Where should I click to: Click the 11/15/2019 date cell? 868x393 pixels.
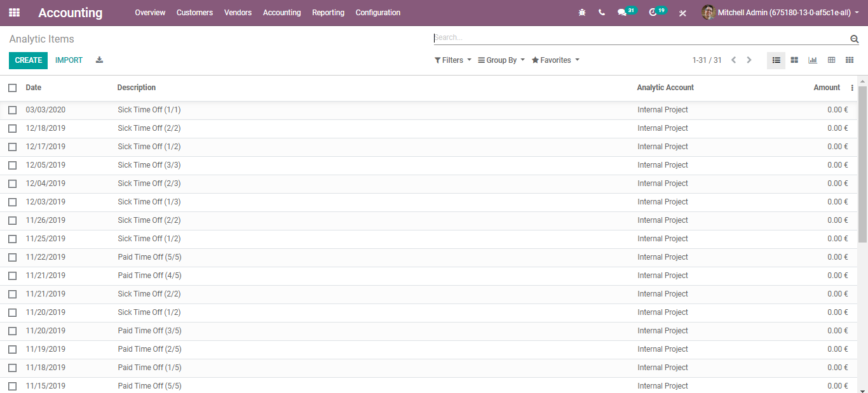(46, 386)
